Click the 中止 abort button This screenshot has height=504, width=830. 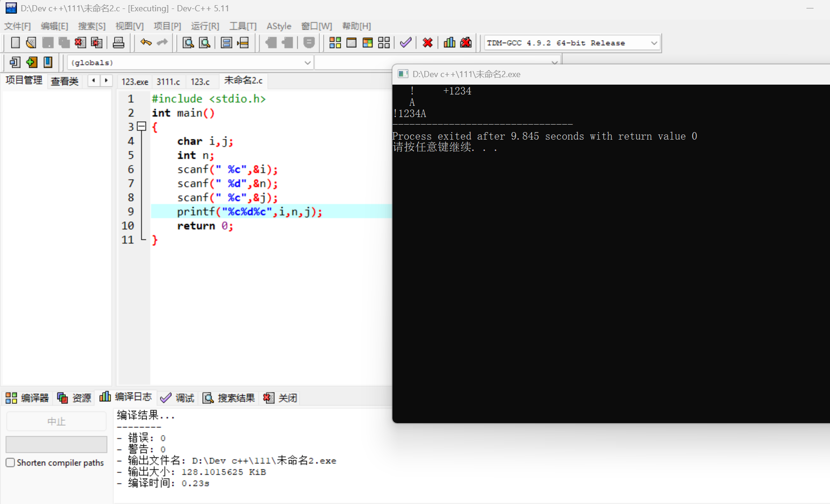tap(56, 421)
